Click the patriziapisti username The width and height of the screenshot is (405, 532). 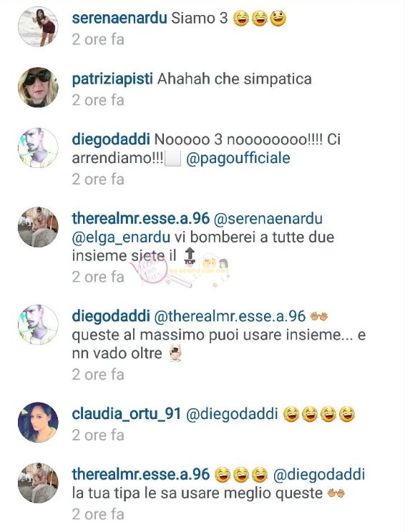click(x=112, y=79)
